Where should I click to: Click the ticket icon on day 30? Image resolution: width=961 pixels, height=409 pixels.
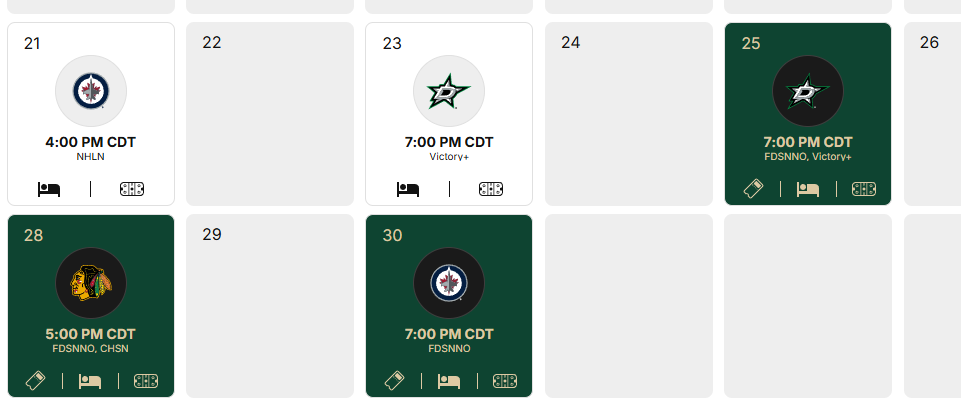tap(394, 381)
